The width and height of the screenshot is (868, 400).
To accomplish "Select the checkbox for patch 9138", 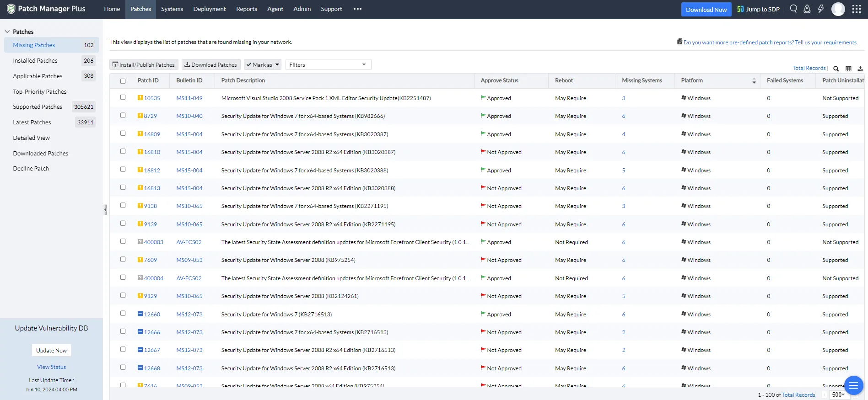I will point(123,205).
